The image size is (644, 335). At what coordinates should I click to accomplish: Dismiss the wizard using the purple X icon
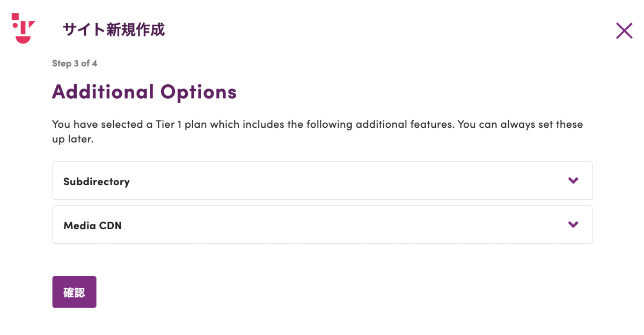tap(624, 31)
